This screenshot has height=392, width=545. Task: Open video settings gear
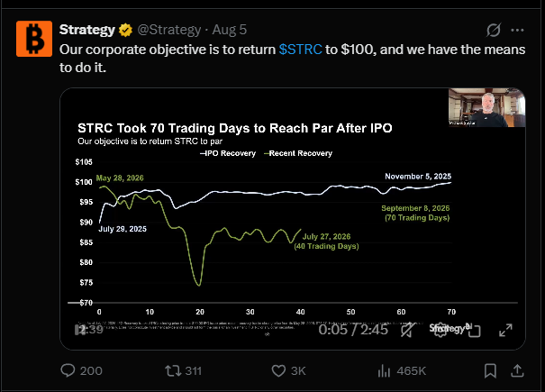(441, 330)
